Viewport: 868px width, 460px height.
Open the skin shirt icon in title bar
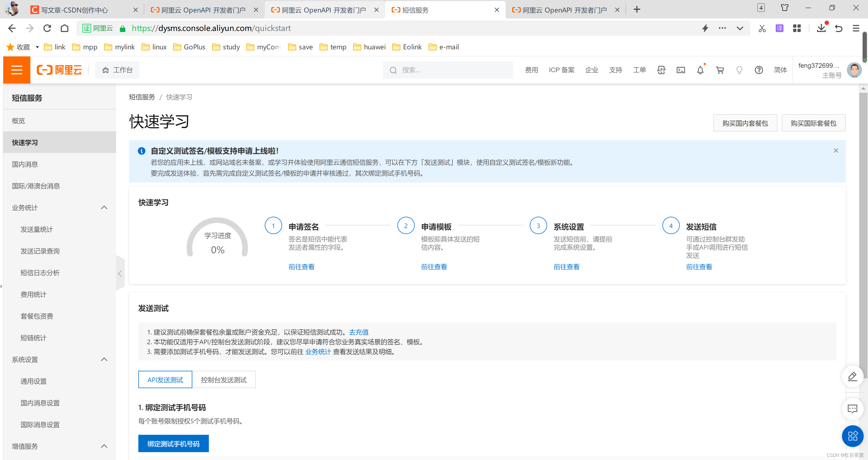click(x=784, y=8)
